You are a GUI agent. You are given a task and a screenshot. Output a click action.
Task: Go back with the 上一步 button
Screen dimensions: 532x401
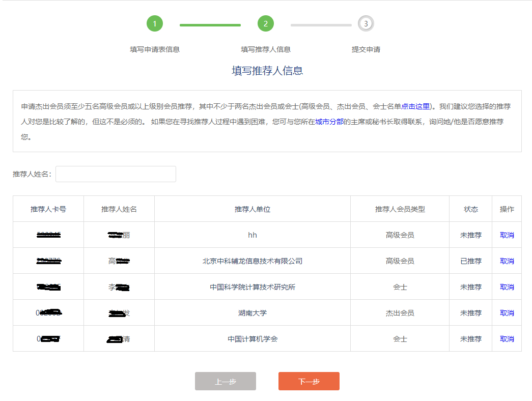point(225,381)
